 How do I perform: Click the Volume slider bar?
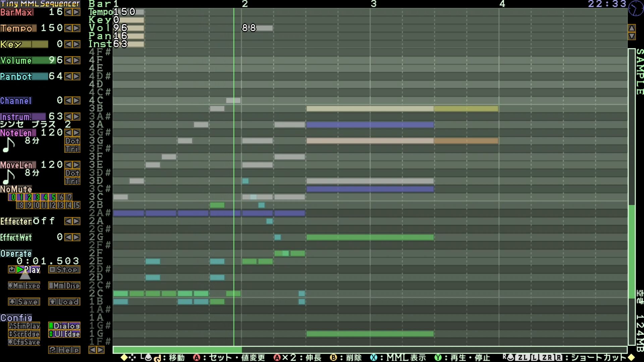(x=24, y=60)
